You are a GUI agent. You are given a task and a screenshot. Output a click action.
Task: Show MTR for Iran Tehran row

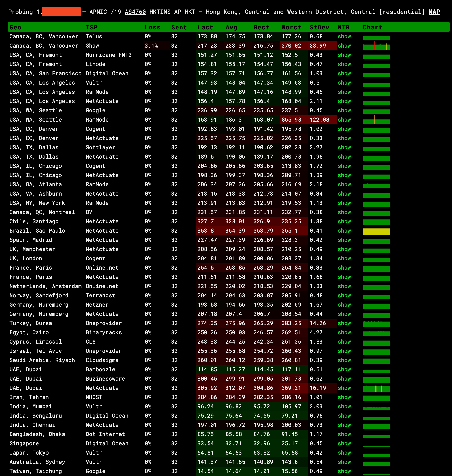[344, 397]
